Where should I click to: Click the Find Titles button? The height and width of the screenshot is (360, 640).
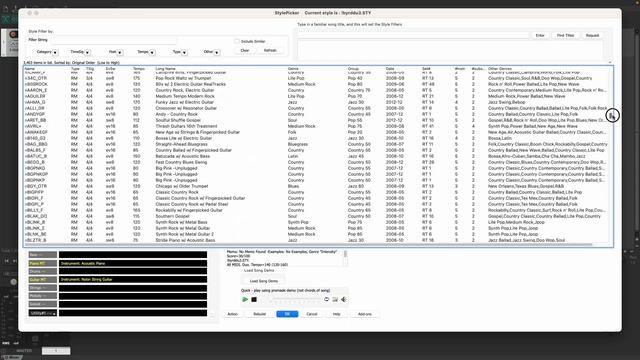pyautogui.click(x=565, y=36)
